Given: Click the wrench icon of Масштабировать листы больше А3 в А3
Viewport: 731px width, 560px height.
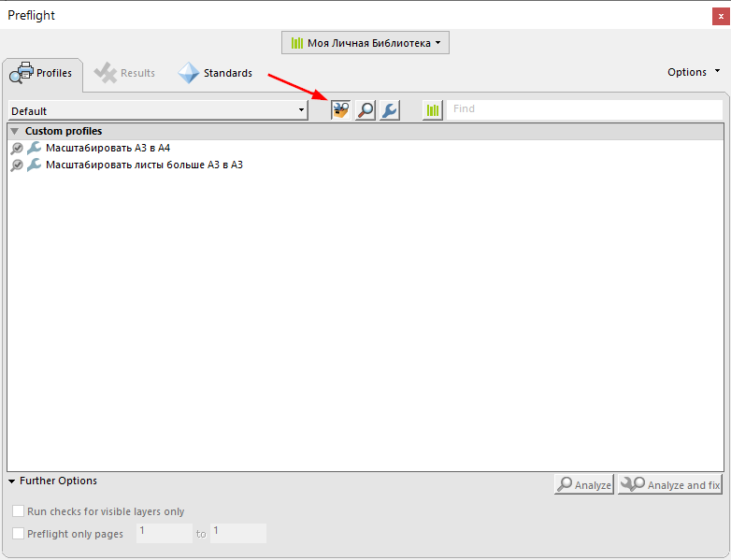Looking at the screenshot, I should (34, 165).
